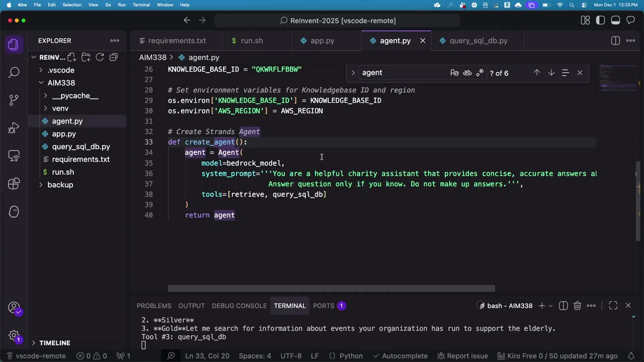Click the horizontal editor scrollbar
This screenshot has width=644, height=362.
(x=331, y=289)
